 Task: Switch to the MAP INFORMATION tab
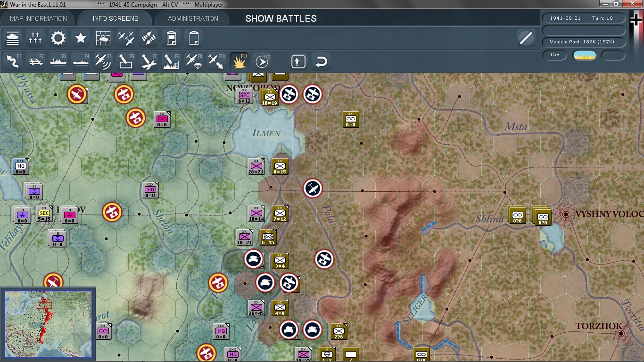pyautogui.click(x=39, y=18)
